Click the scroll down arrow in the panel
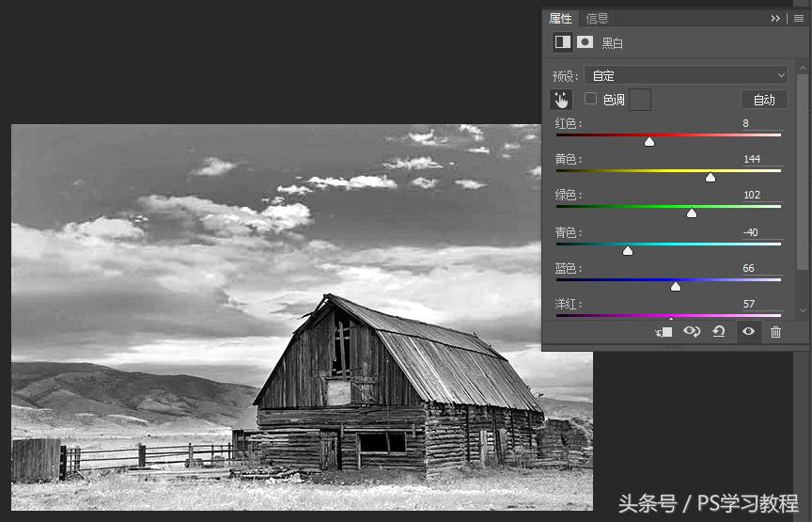812x522 pixels. pyautogui.click(x=803, y=310)
